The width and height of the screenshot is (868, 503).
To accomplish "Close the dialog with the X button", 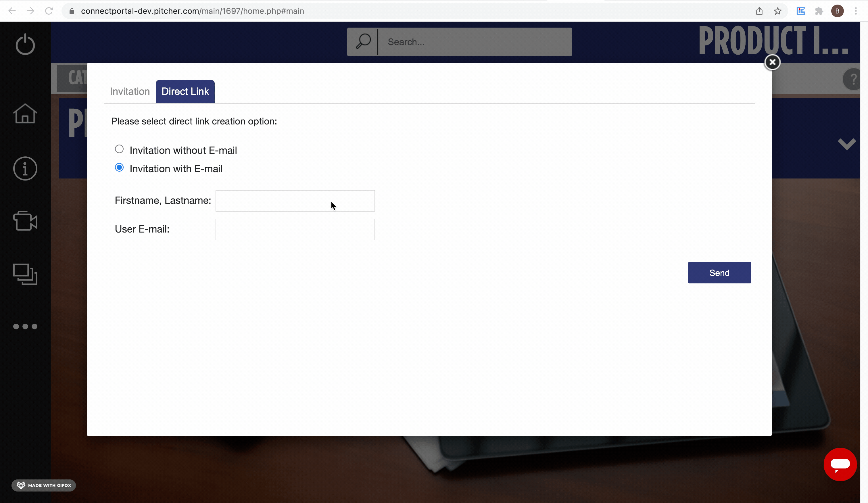I will 772,62.
